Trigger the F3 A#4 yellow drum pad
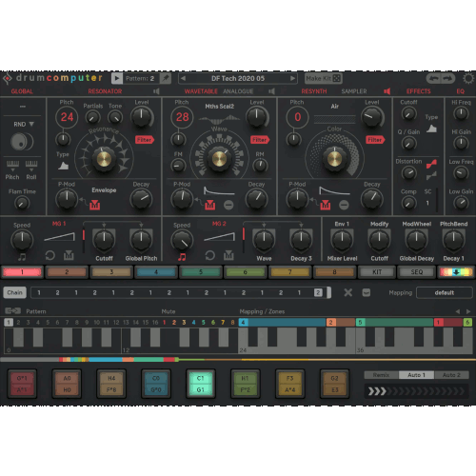This screenshot has width=476, height=476. point(290,384)
